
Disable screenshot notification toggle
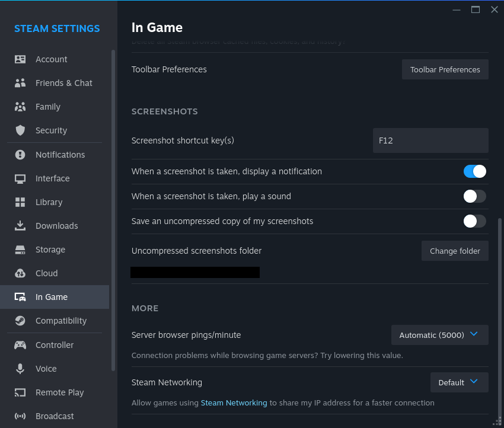474,171
